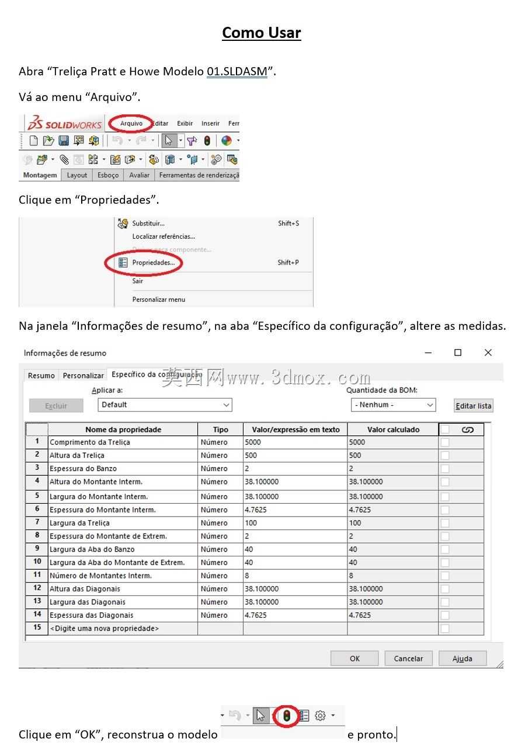Switch to the Resumo tab
Image resolution: width=532 pixels, height=756 pixels.
[41, 375]
